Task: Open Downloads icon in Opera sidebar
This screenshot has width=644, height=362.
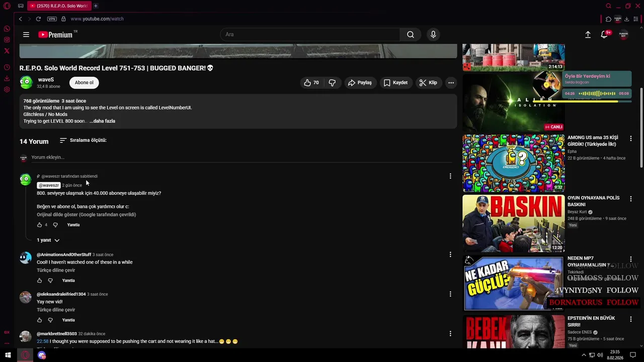Action: click(x=7, y=78)
